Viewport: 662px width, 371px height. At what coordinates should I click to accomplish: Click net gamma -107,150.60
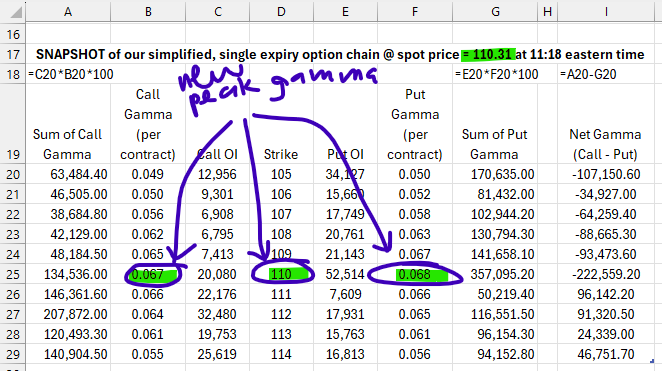[606, 174]
